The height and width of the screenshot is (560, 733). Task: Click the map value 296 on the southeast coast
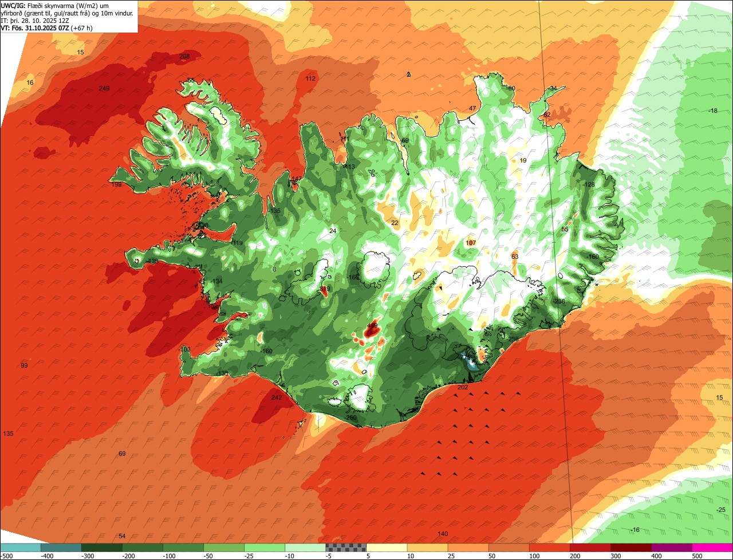coord(513,339)
